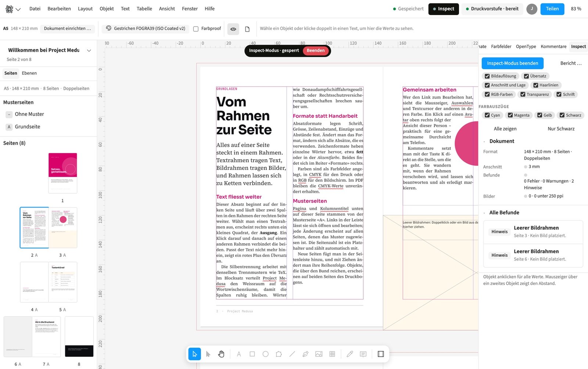Image resolution: width=588 pixels, height=369 pixels.
Task: Select the Table tool
Action: click(332, 354)
